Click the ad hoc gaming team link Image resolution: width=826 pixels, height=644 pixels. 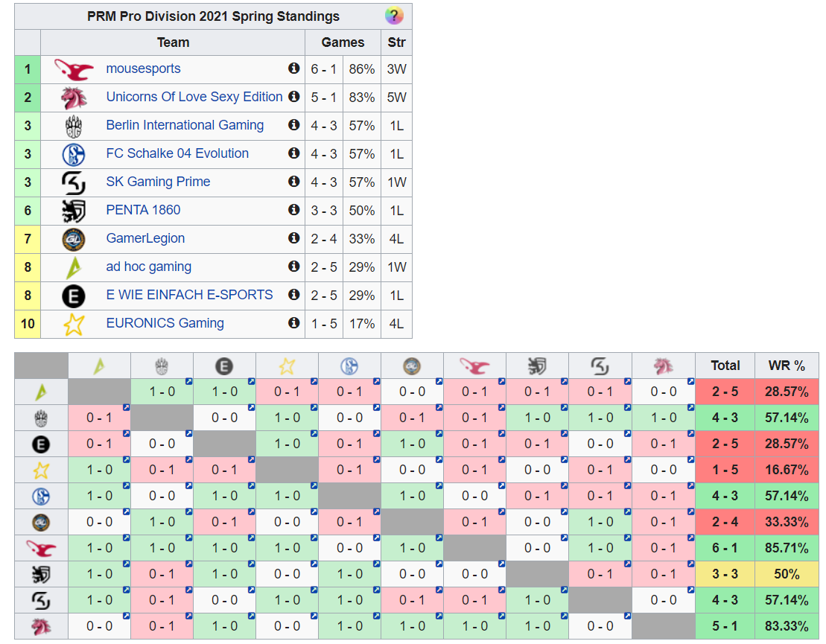[148, 267]
